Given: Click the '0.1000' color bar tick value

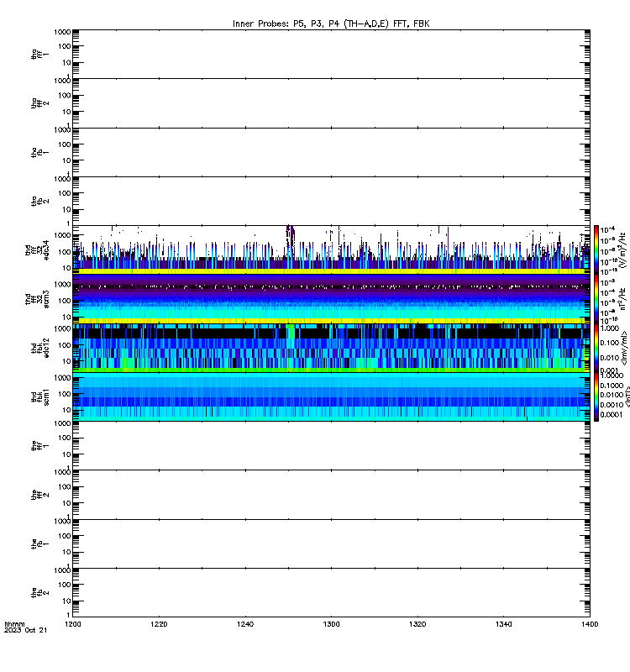Looking at the screenshot, I should point(612,386).
